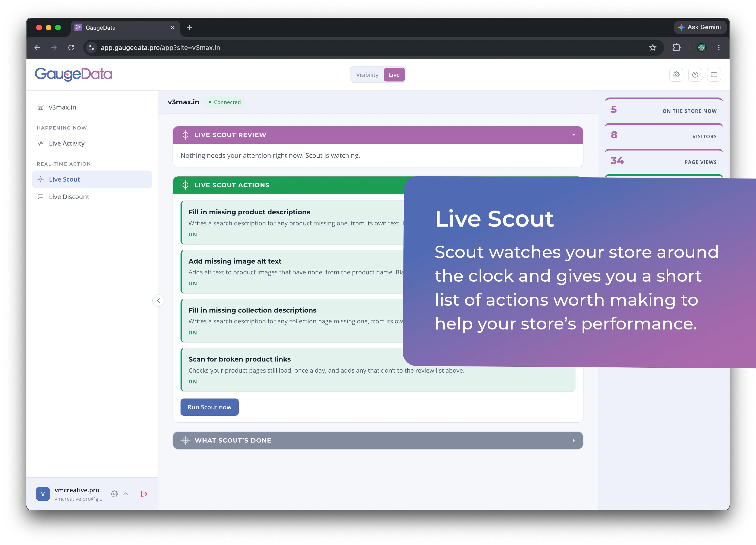Screen dimensions: 756x545
Task: Bookmark this page with the star icon
Action: point(653,48)
